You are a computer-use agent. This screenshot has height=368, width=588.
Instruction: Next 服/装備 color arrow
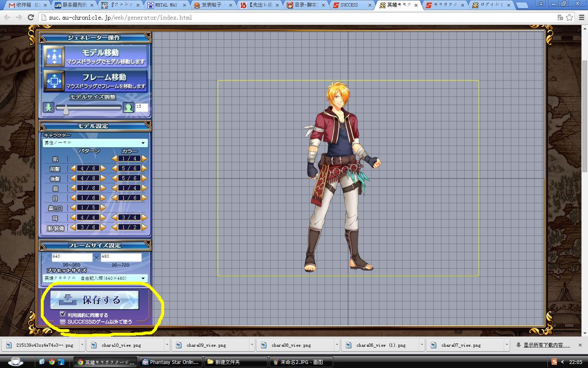click(x=144, y=227)
